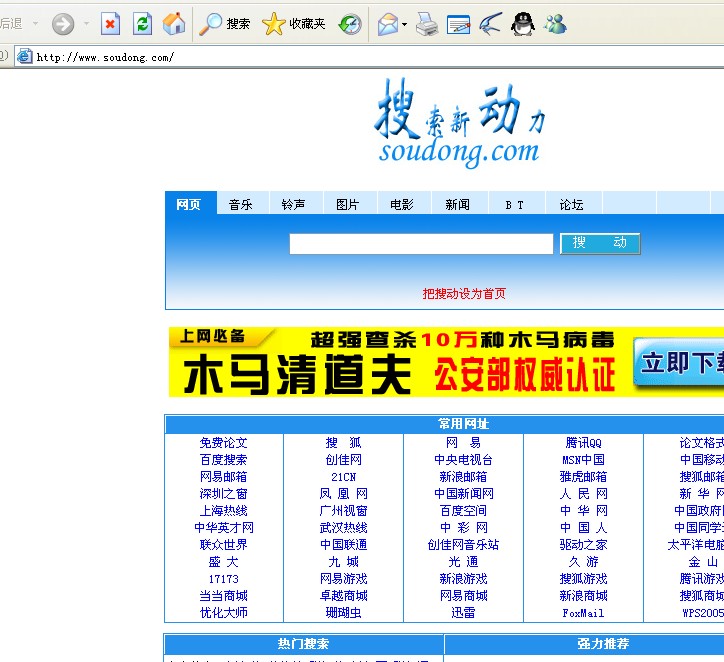The width and height of the screenshot is (724, 662).
Task: Open the 网易游戏 link
Action: (344, 579)
